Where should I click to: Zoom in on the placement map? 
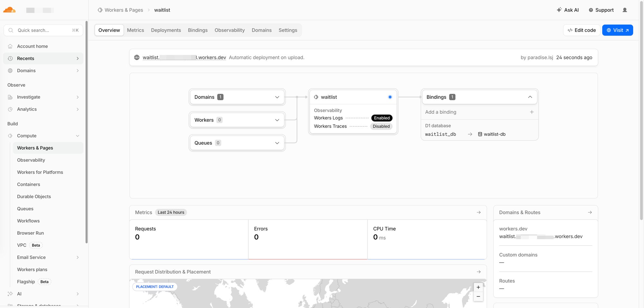click(478, 287)
